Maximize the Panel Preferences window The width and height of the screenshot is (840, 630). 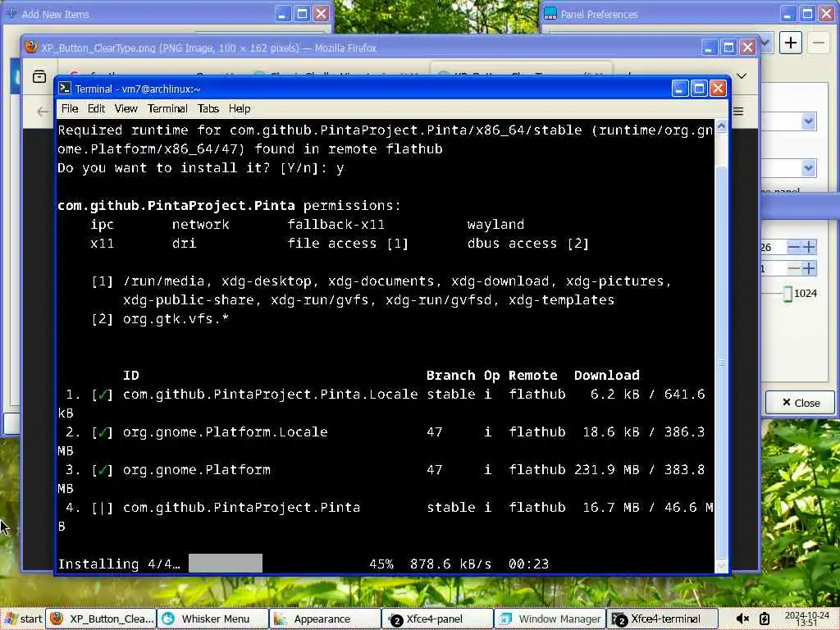tap(807, 14)
